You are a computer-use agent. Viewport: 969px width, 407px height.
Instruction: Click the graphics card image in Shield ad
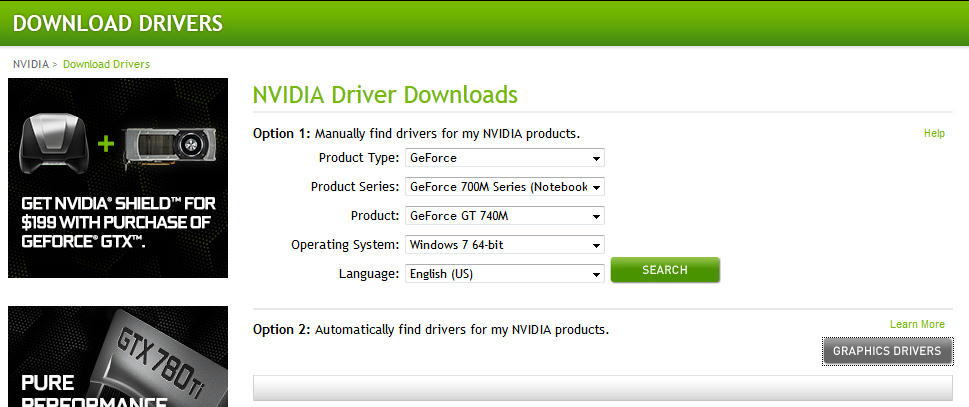tap(173, 146)
